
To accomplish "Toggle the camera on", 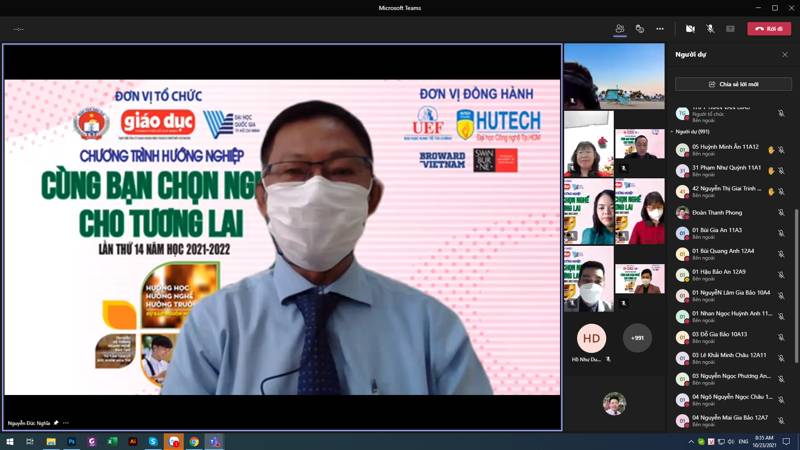I will click(x=690, y=29).
